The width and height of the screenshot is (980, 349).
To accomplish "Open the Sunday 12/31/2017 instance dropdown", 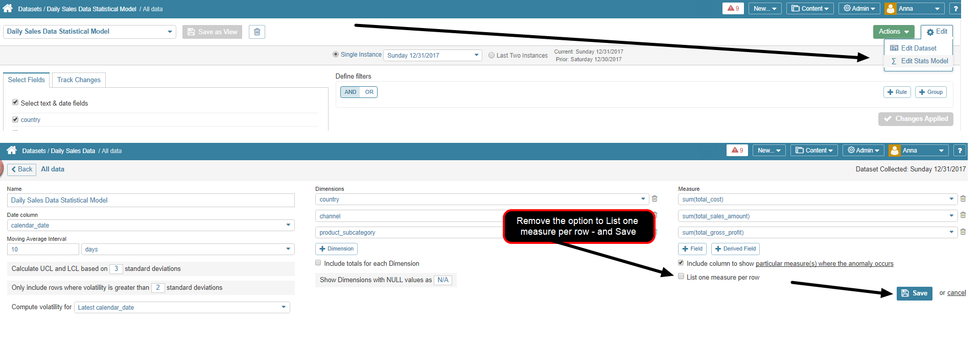I will pos(433,55).
